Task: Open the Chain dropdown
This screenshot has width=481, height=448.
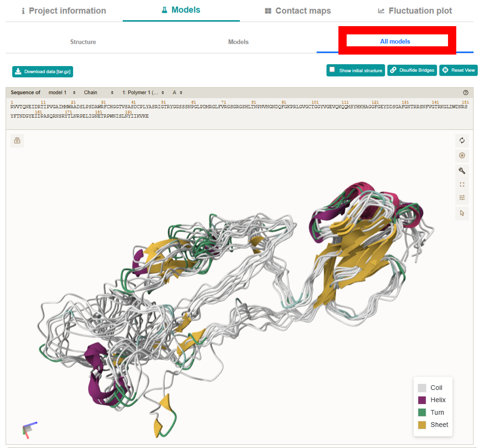Action: coord(99,92)
